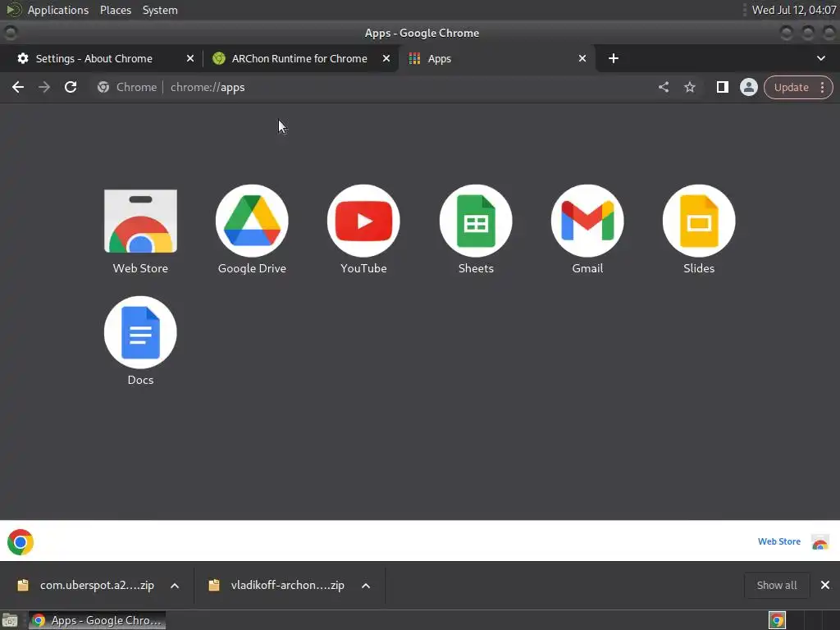
Task: Bookmark this tab with the star icon
Action: [x=689, y=87]
